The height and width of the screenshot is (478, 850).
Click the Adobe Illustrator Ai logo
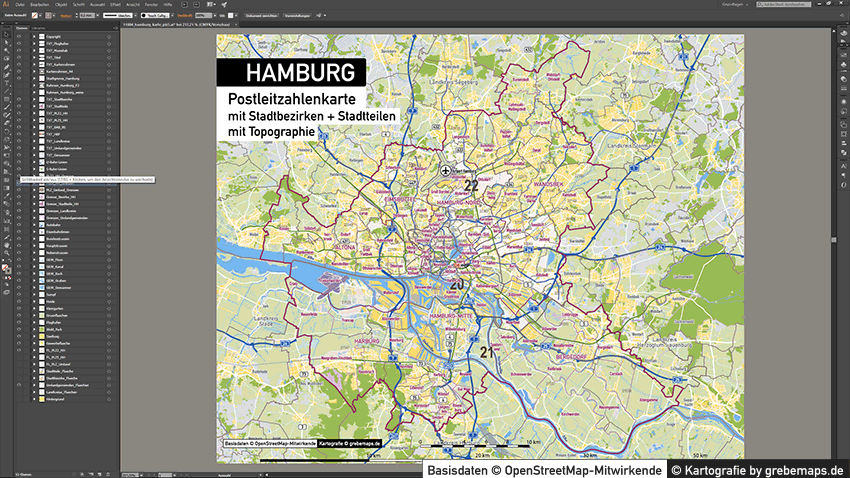pyautogui.click(x=6, y=5)
